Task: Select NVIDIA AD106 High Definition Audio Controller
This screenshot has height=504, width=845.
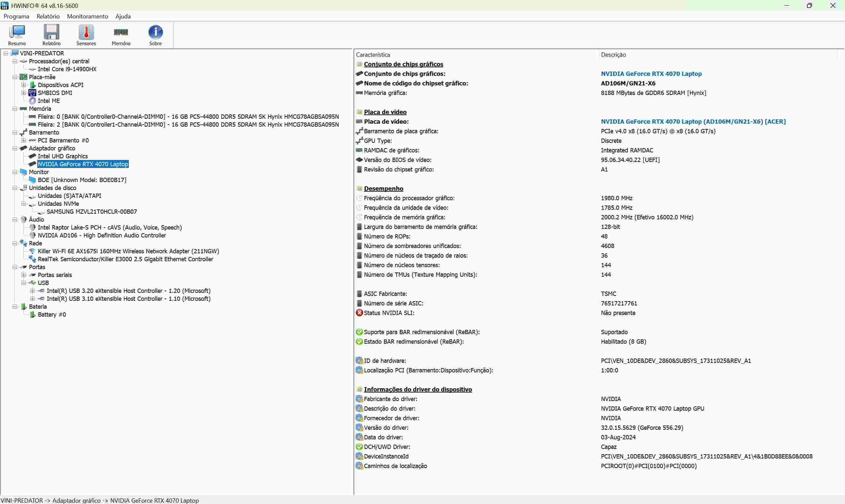Action: [102, 236]
